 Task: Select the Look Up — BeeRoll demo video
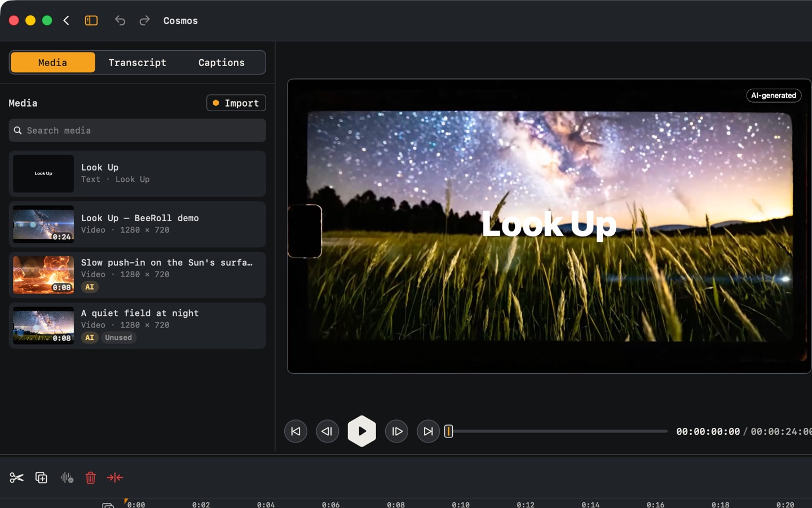coord(138,224)
